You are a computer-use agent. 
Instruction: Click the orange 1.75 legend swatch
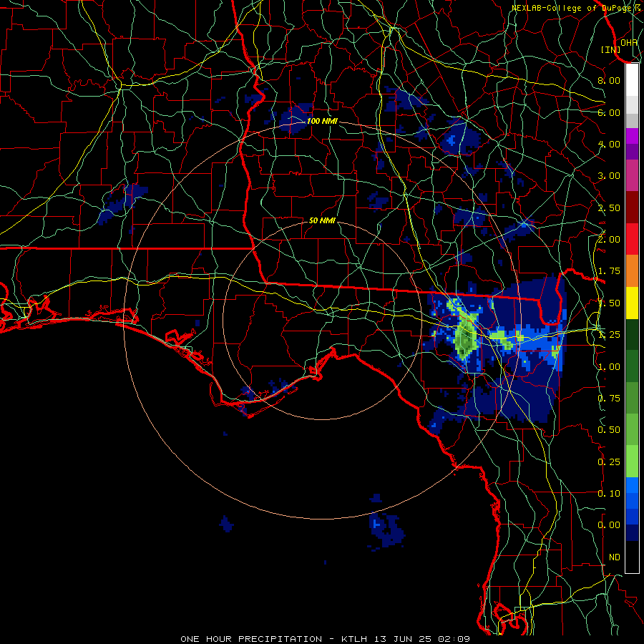pyautogui.click(x=632, y=271)
